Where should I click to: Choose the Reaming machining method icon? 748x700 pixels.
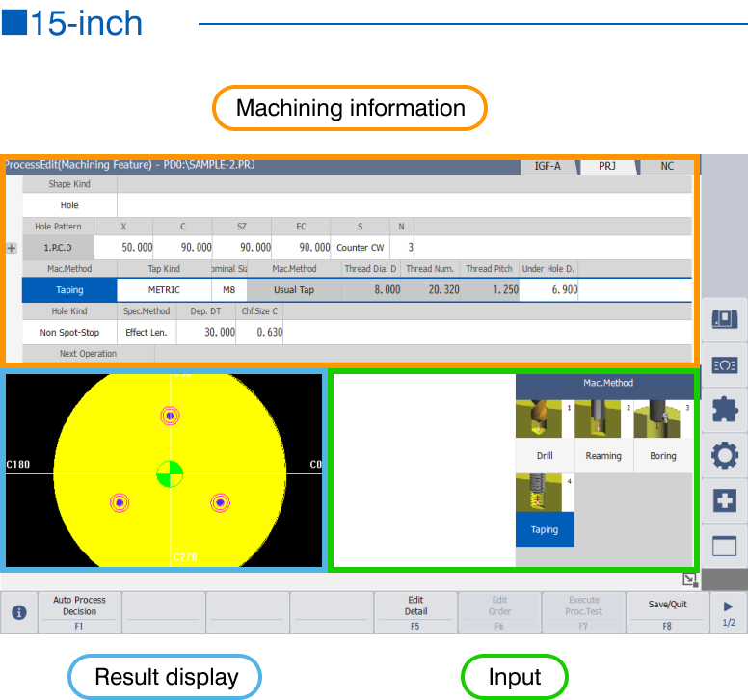pyautogui.click(x=603, y=432)
